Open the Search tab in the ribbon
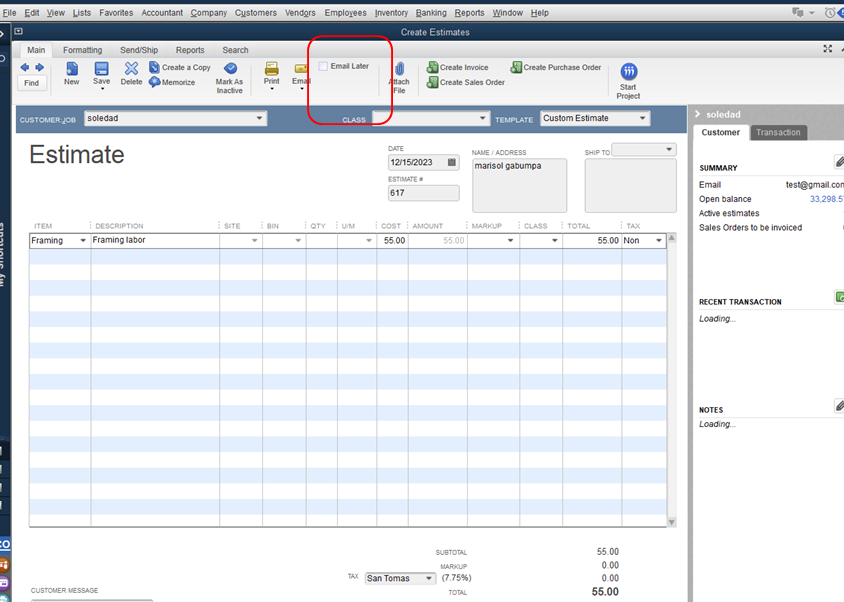The height and width of the screenshot is (602, 844). (235, 50)
